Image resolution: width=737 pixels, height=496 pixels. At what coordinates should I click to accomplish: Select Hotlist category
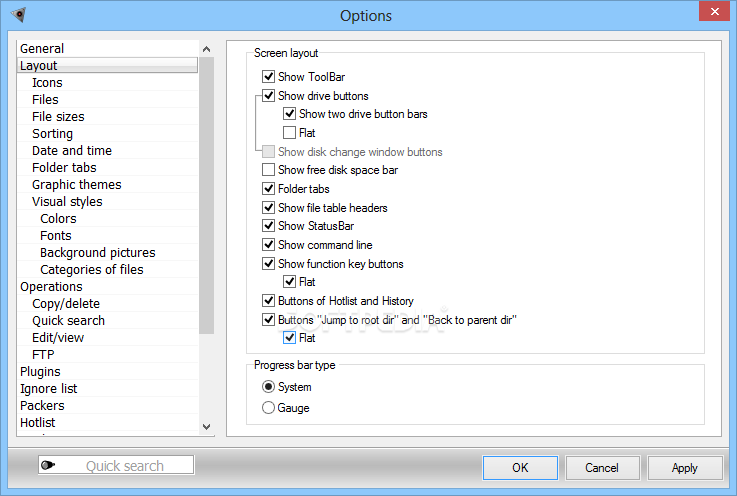[x=108, y=422]
